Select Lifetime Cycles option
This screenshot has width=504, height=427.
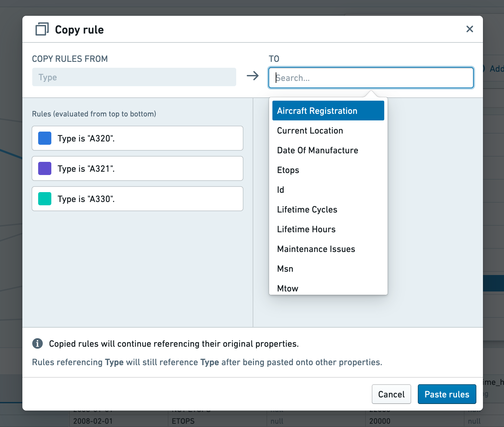pos(328,209)
